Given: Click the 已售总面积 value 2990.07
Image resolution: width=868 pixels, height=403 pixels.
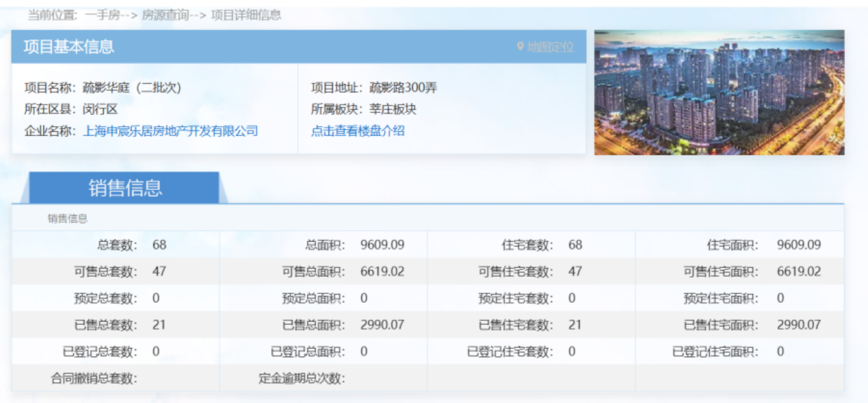Looking at the screenshot, I should (x=382, y=325).
